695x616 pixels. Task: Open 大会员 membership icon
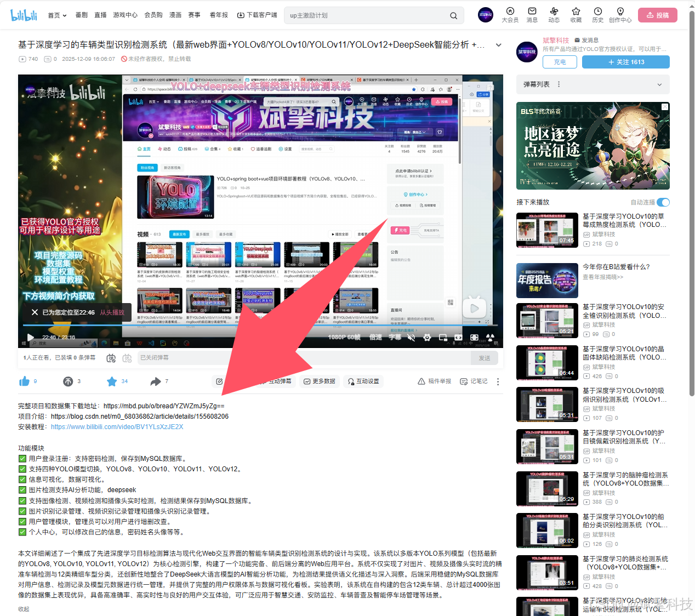pyautogui.click(x=510, y=15)
